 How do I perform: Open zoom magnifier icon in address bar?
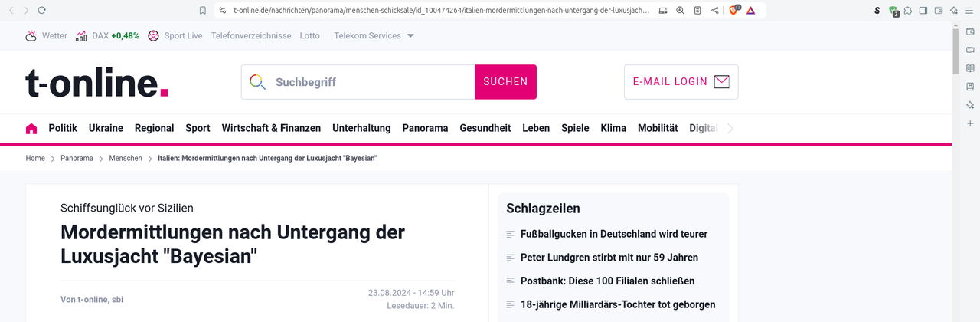pos(680,10)
